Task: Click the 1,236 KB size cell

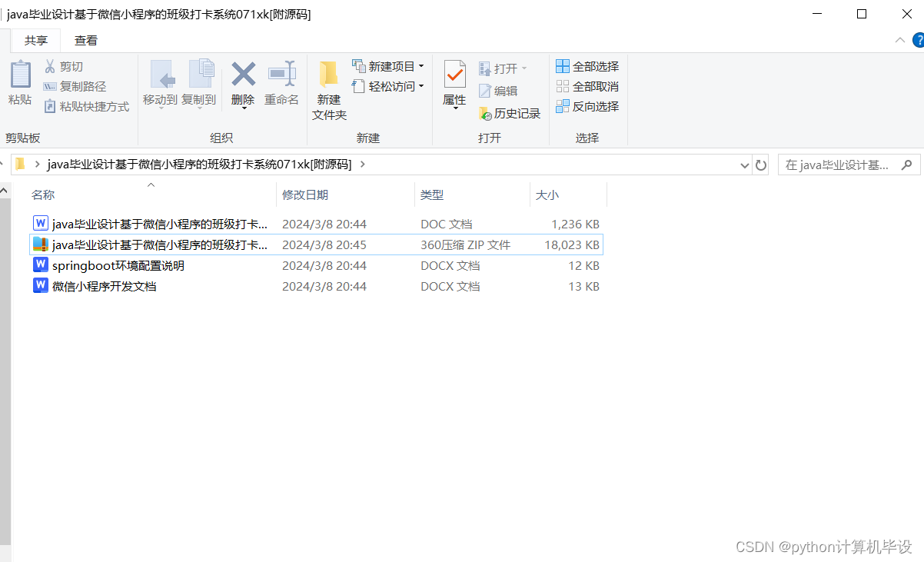Action: coord(575,224)
